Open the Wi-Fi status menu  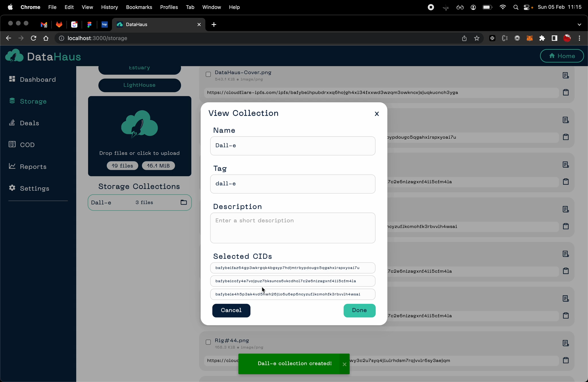tap(502, 7)
